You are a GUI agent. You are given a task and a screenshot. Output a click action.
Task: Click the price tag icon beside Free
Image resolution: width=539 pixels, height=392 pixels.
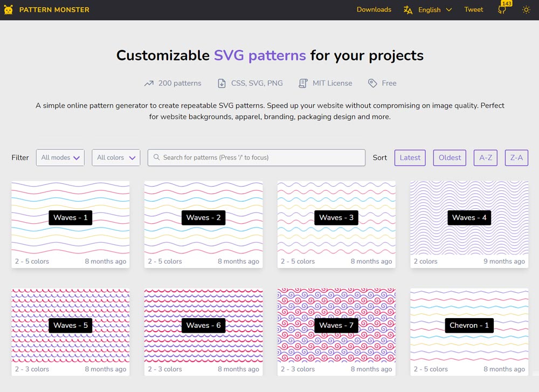(x=372, y=83)
